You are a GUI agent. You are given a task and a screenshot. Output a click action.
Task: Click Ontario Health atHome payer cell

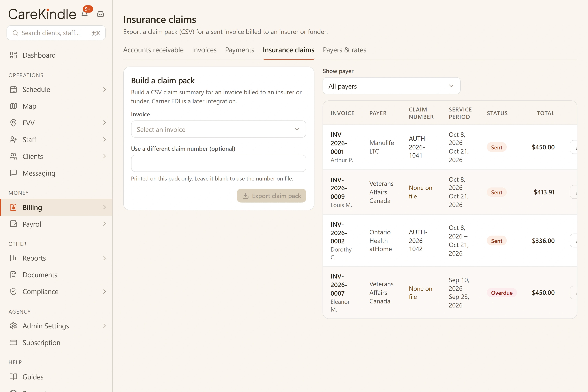click(381, 241)
